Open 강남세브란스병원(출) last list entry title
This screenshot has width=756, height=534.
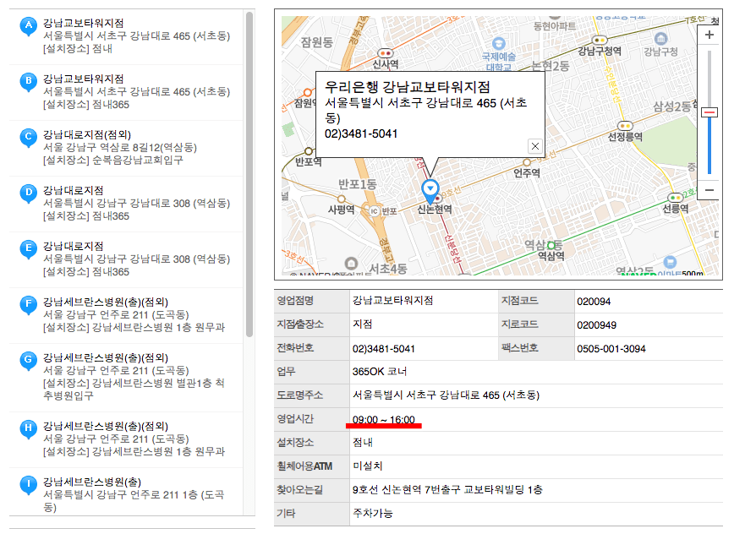[92, 482]
